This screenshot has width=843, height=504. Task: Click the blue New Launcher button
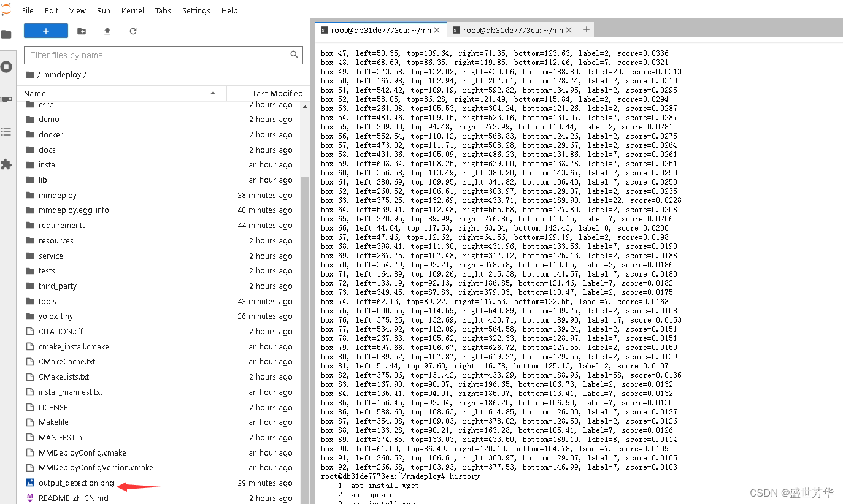45,31
